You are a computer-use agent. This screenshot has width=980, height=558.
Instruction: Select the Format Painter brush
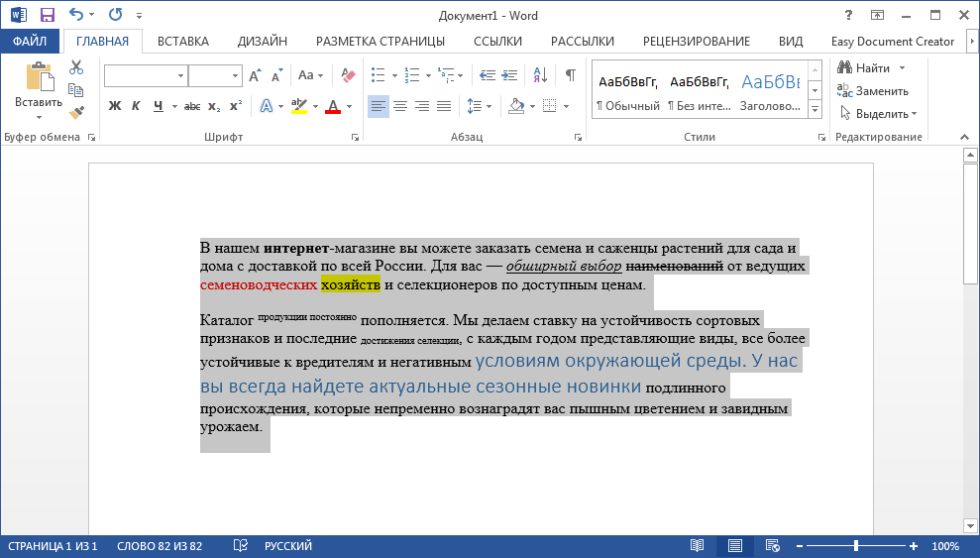76,112
